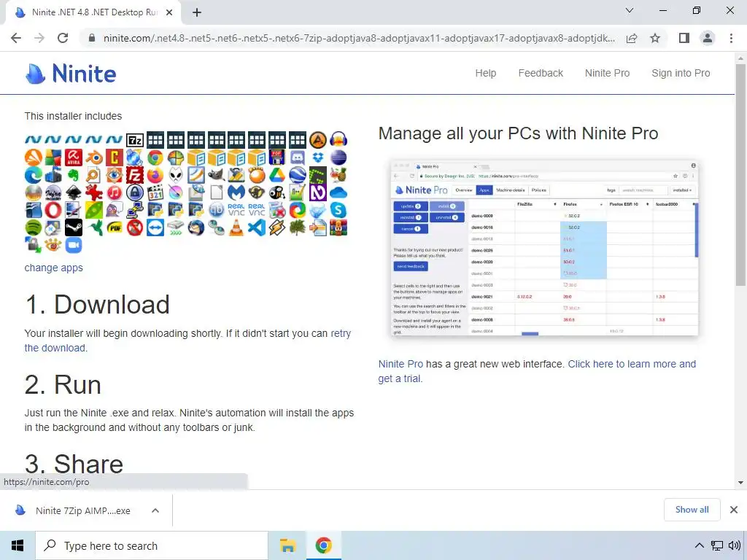Click the Thunderbird icon
Viewport: 747px width, 560px height.
pos(196,227)
